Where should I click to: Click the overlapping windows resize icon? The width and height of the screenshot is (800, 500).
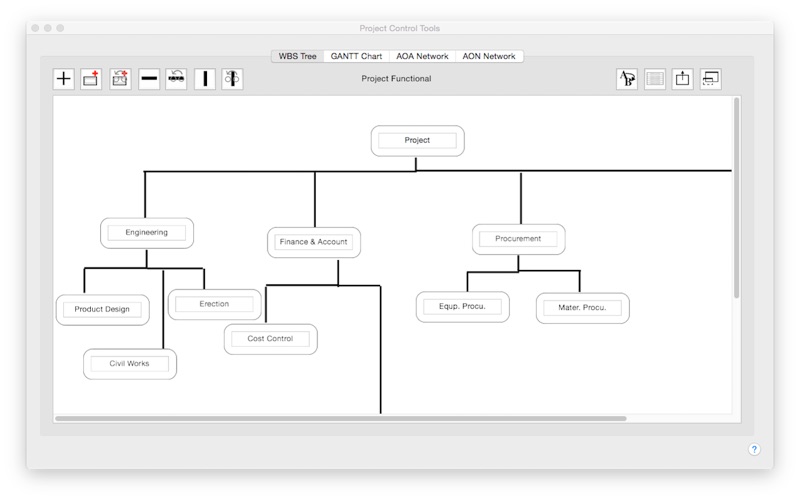pos(711,79)
